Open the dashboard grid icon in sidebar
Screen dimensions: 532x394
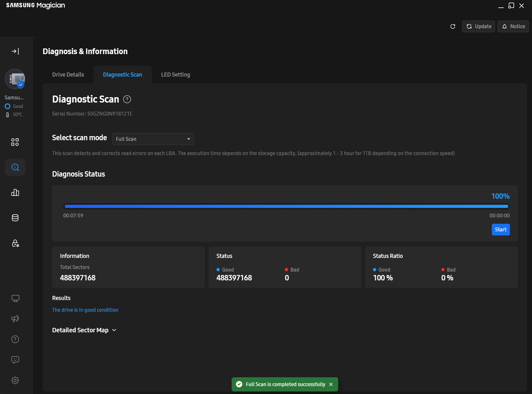(x=15, y=142)
